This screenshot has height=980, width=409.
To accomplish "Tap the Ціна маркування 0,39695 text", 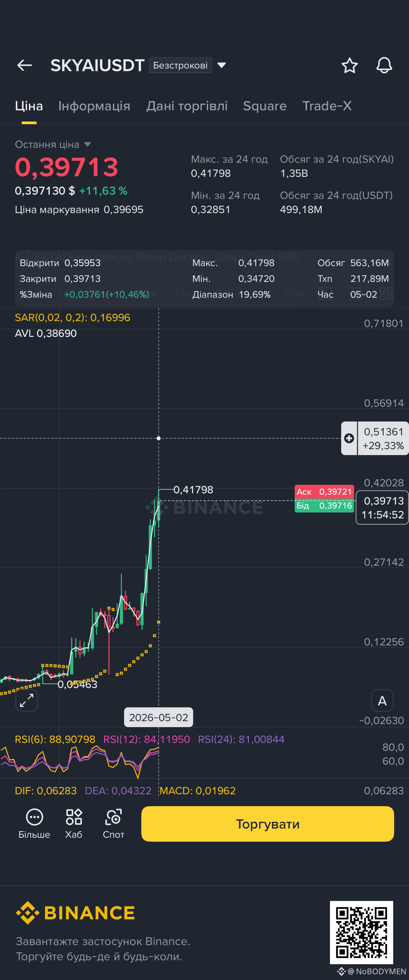I will 79,210.
